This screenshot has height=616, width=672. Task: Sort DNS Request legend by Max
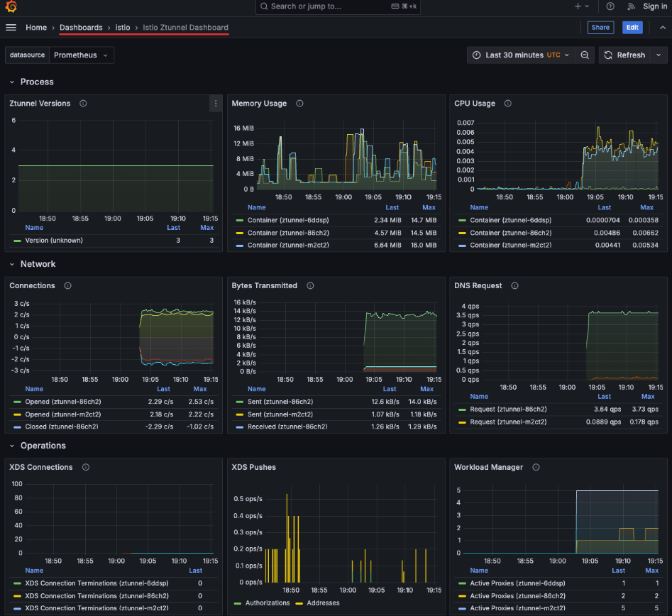(x=648, y=397)
